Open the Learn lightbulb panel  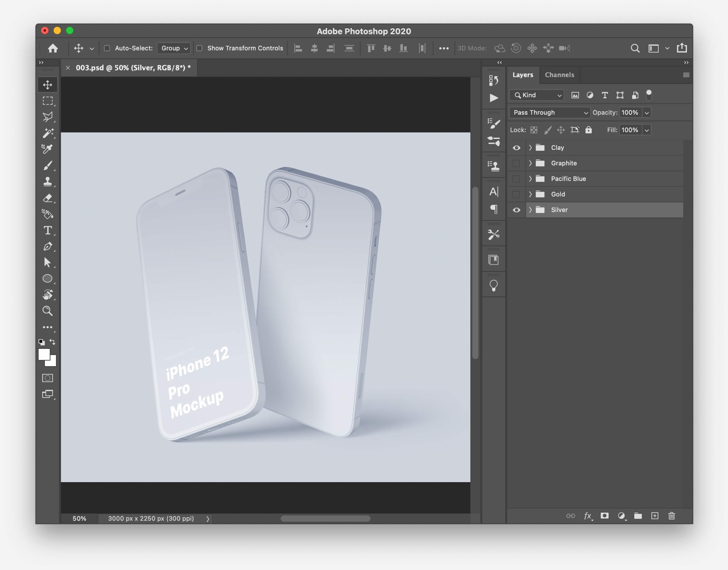[494, 286]
